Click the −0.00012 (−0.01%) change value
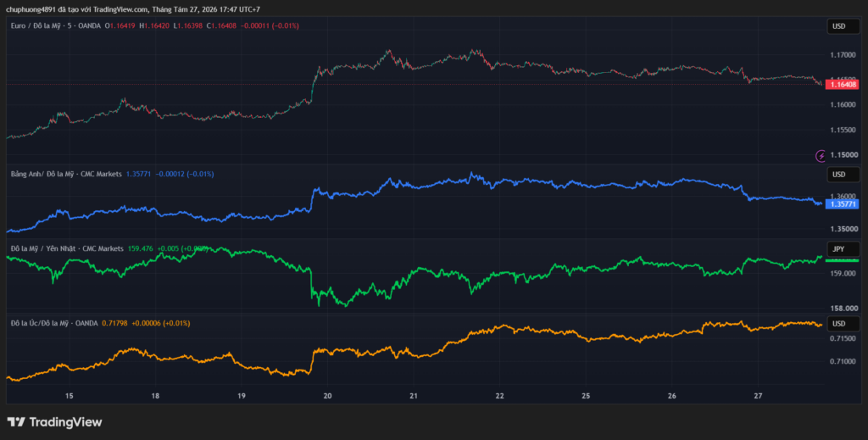The image size is (868, 440). [184, 174]
